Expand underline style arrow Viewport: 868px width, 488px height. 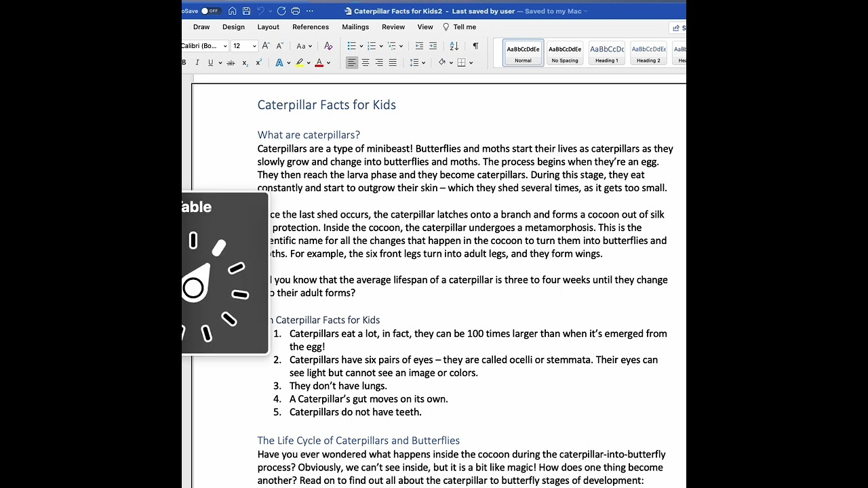click(x=220, y=63)
